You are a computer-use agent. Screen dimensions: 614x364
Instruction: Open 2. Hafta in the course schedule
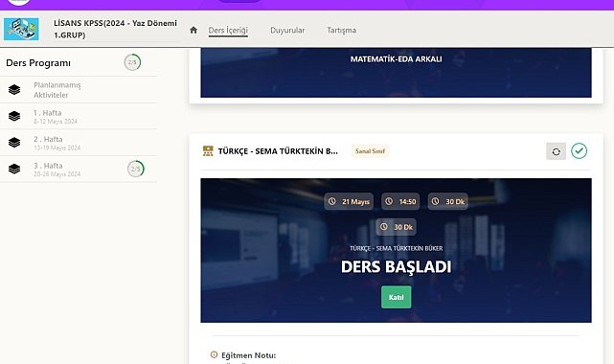point(57,143)
